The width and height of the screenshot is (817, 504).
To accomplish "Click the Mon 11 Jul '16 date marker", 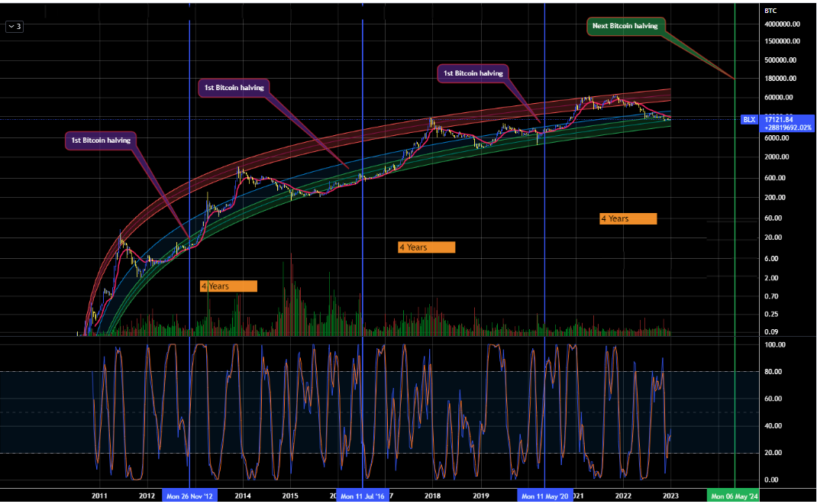I will [363, 496].
